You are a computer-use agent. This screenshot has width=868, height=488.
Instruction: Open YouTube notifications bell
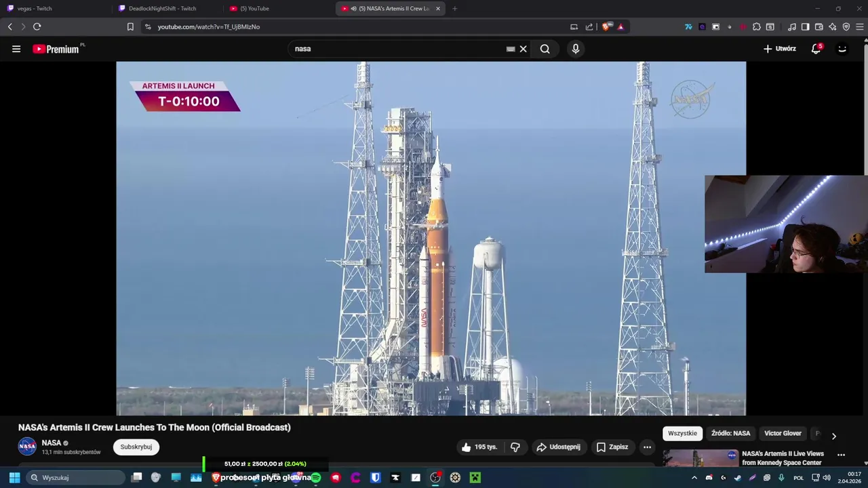click(x=816, y=49)
